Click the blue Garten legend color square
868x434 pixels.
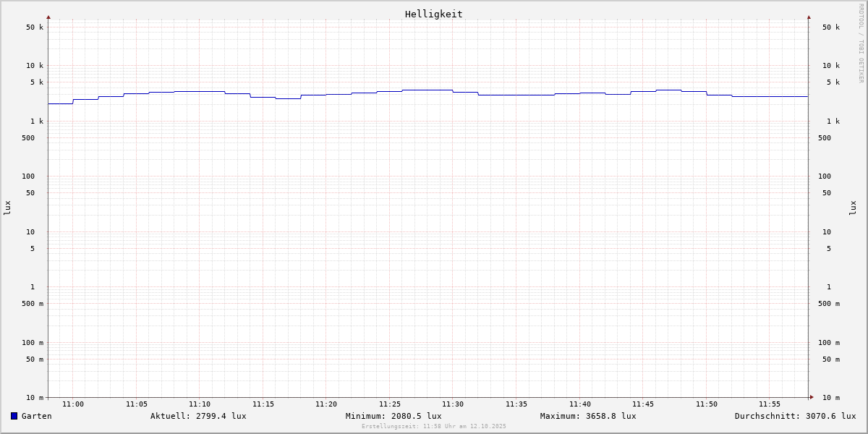[x=14, y=416]
